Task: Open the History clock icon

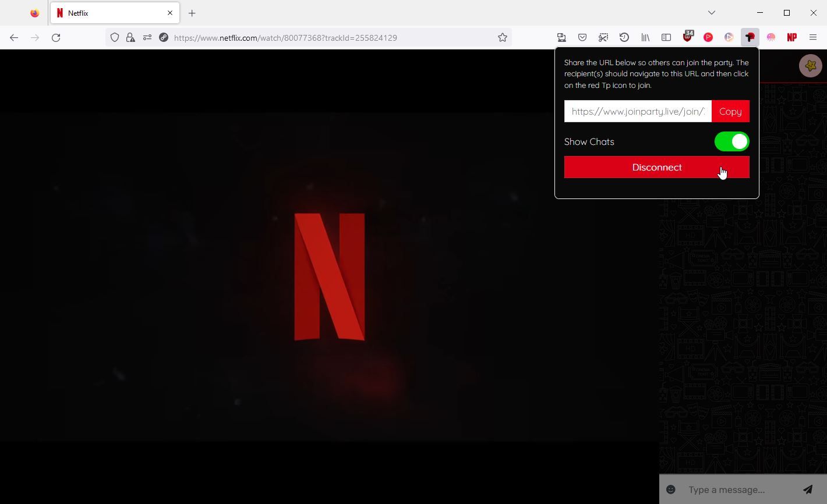Action: point(624,37)
